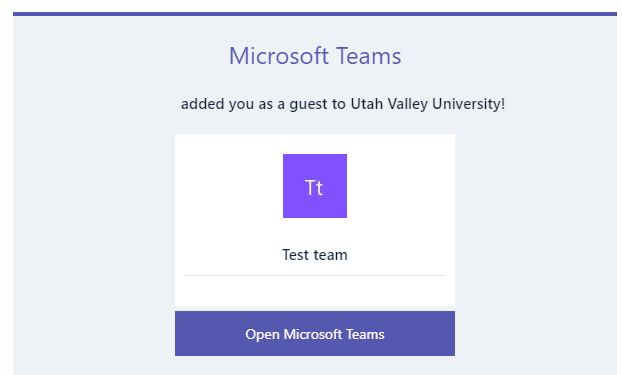Screen dimensions: 622x375
Task: Click the words added you in the message
Action: [x=217, y=104]
